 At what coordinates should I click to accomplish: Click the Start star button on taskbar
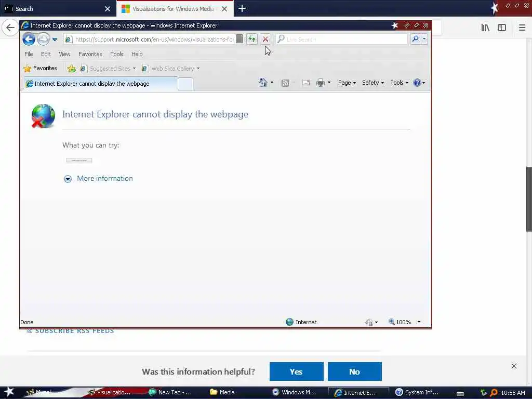point(9,392)
